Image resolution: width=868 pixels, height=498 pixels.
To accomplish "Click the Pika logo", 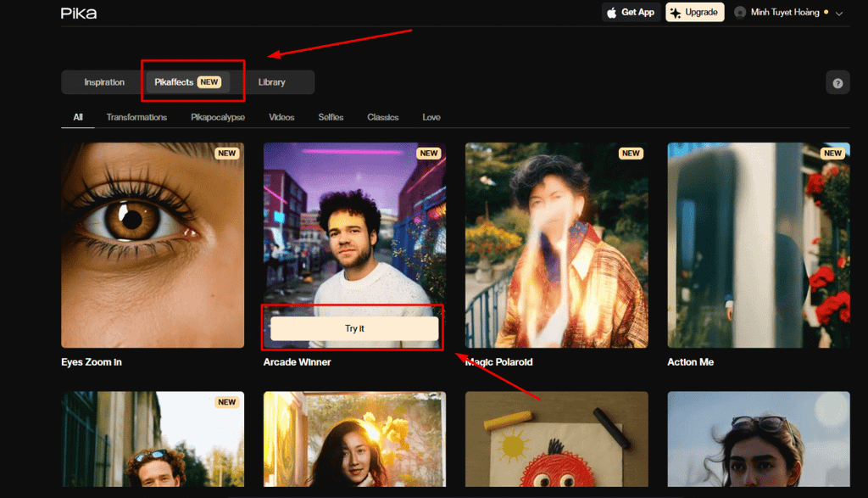I will [79, 13].
